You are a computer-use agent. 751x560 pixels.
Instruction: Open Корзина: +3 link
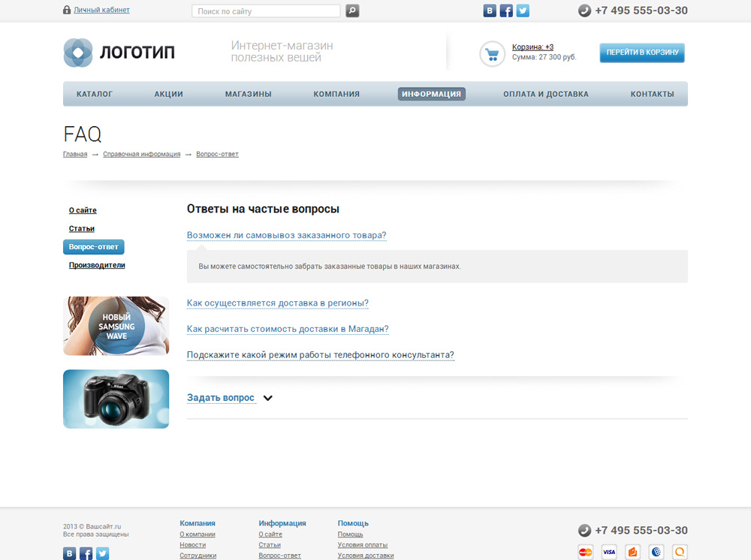tap(532, 47)
